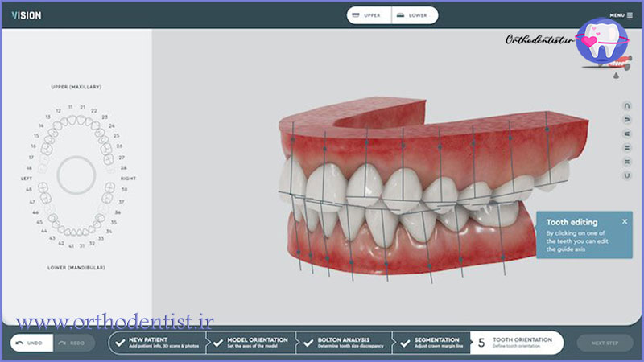
Task: Click the Vision logo
Action: 27,15
